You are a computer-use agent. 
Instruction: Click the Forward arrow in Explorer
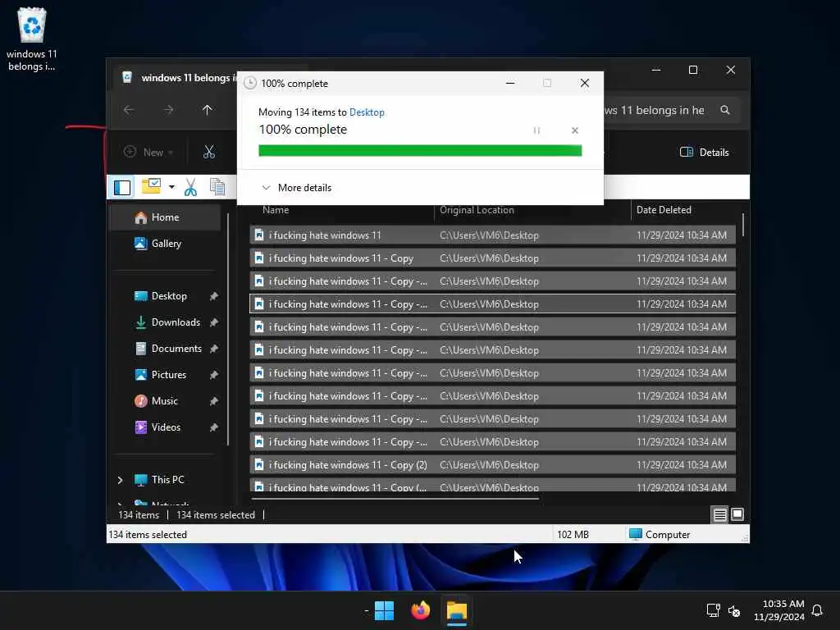tap(168, 110)
